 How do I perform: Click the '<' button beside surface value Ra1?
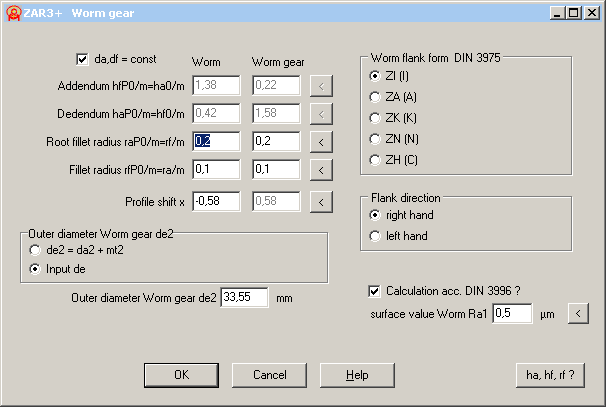coord(578,314)
